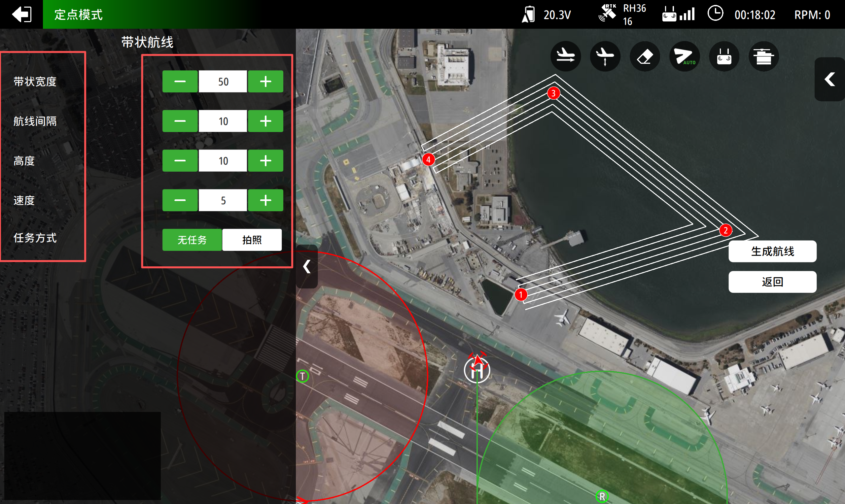Click the RTK satellite status icon

(x=607, y=14)
